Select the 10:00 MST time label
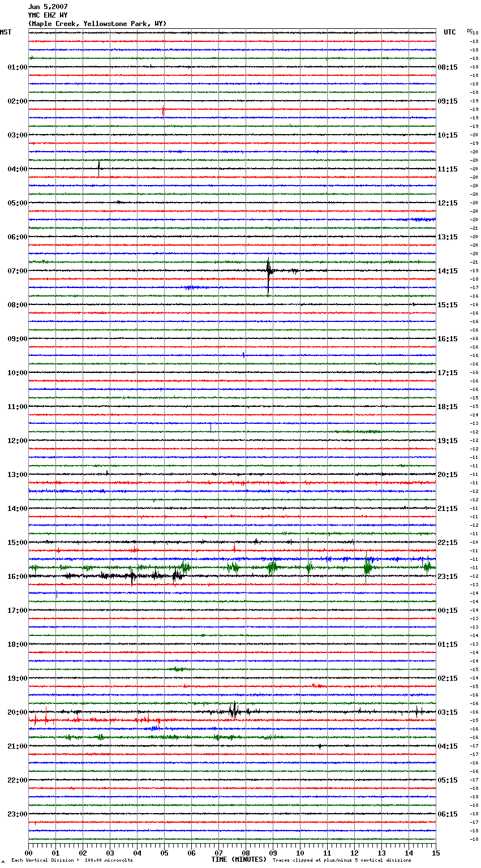The width and height of the screenshot is (481, 868). [18, 373]
